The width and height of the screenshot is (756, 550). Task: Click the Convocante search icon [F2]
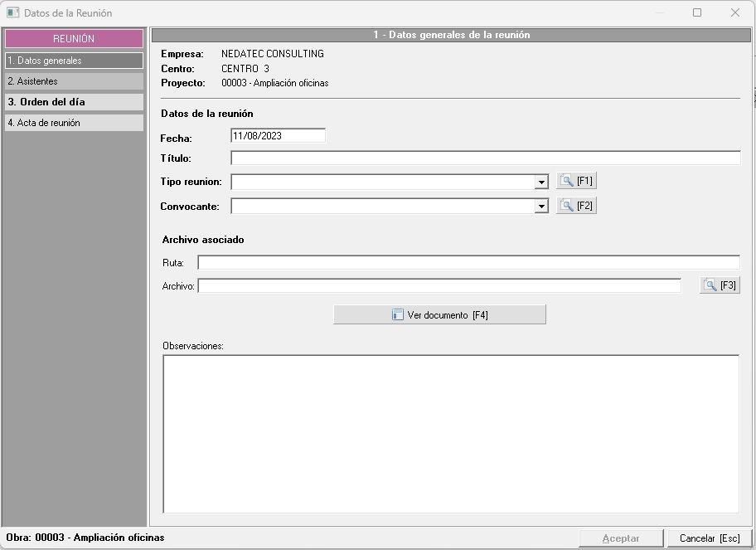coord(576,206)
